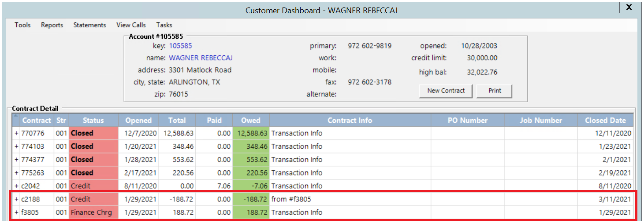Viewport: 644px width, 223px height.
Task: Sort by the Contract column header
Action: pos(37,120)
